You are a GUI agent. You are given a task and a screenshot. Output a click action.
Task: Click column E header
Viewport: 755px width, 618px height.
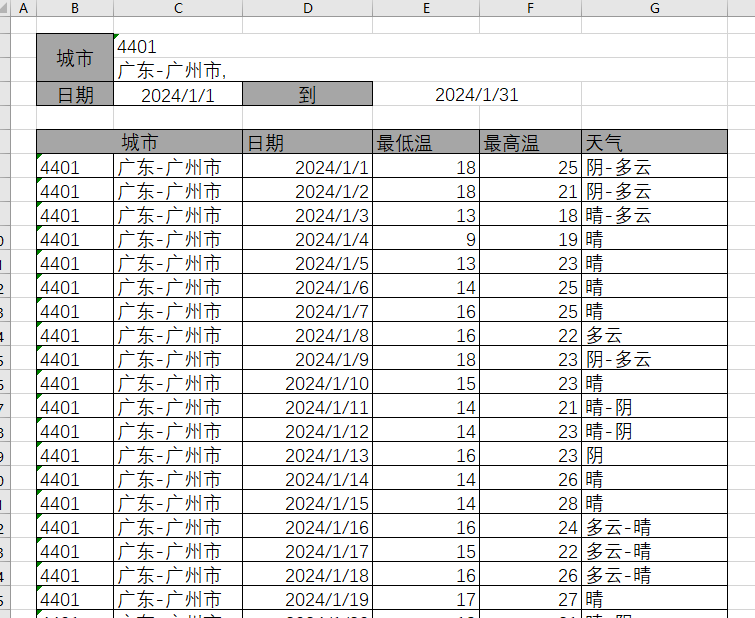(x=426, y=8)
